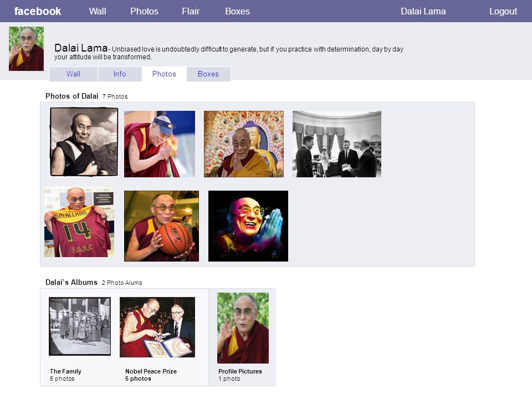This screenshot has width=532, height=399.
Task: Open the profile picture thumbnail beside the name
Action: (26, 49)
